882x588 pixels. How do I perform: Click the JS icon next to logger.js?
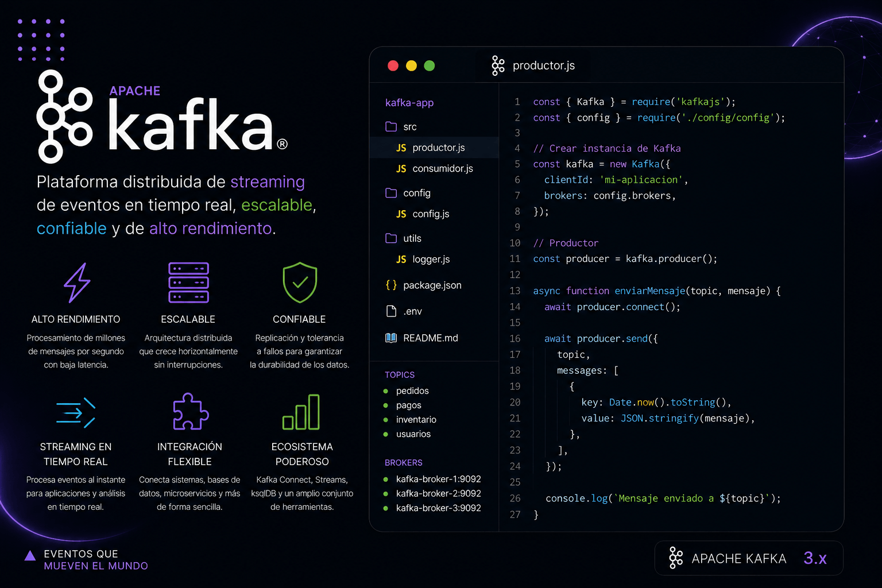[x=401, y=260]
